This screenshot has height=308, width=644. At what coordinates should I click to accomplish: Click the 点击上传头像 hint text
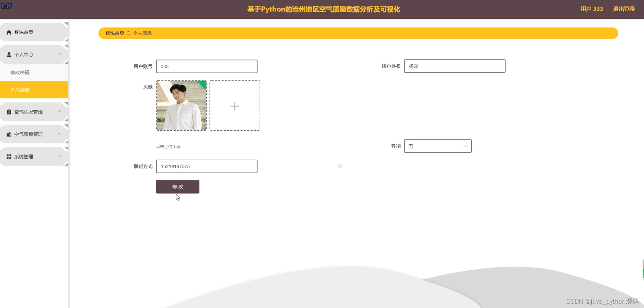coord(168,147)
